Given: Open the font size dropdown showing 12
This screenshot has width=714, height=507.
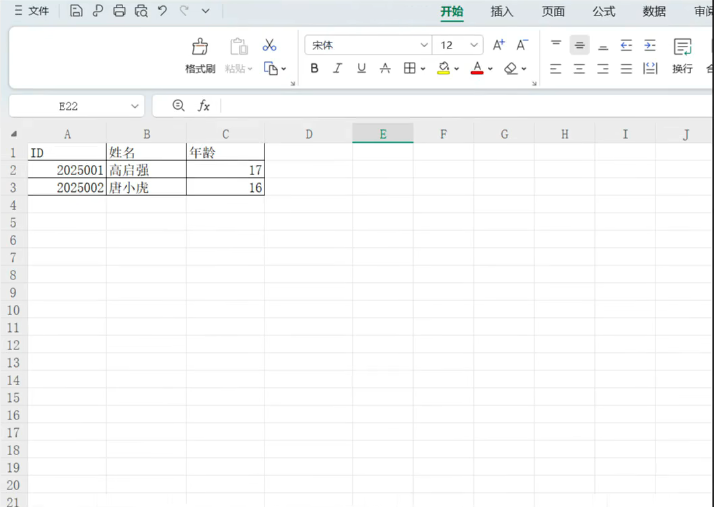Looking at the screenshot, I should (474, 45).
